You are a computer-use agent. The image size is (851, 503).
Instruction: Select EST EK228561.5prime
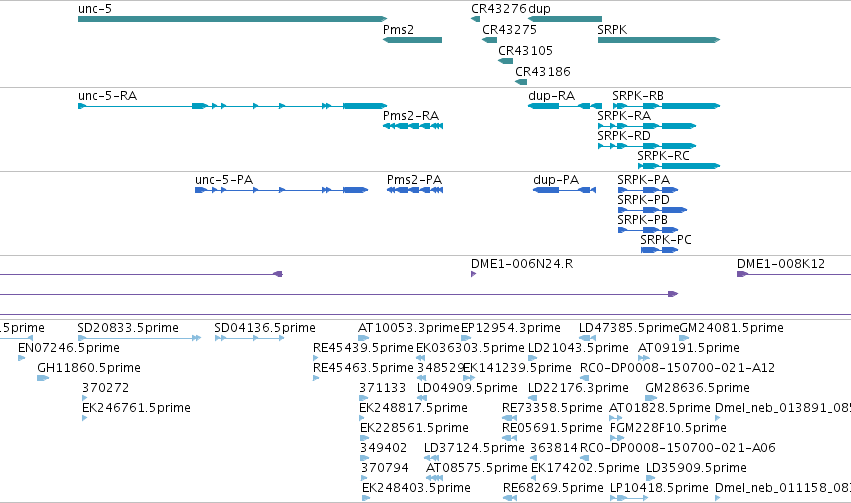coord(364,438)
